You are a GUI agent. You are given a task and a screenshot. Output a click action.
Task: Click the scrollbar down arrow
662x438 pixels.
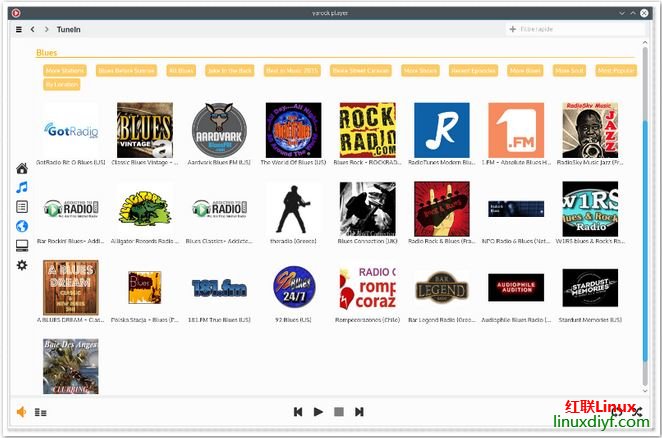click(x=645, y=391)
